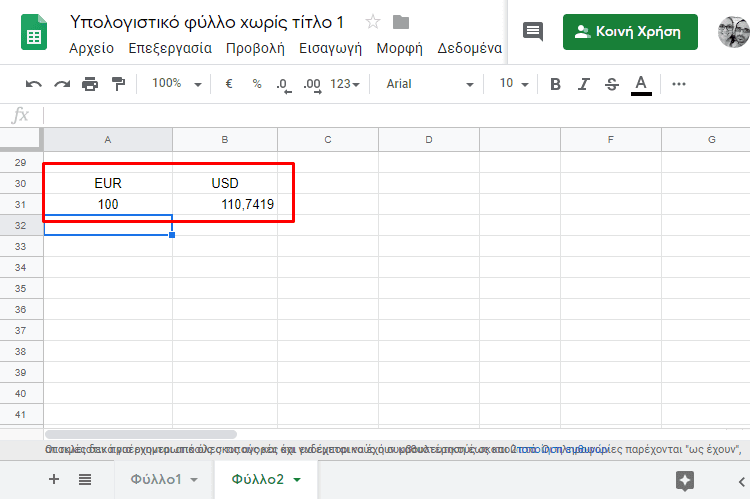Select the cell with 110,7419
The height and width of the screenshot is (500, 750).
click(225, 204)
